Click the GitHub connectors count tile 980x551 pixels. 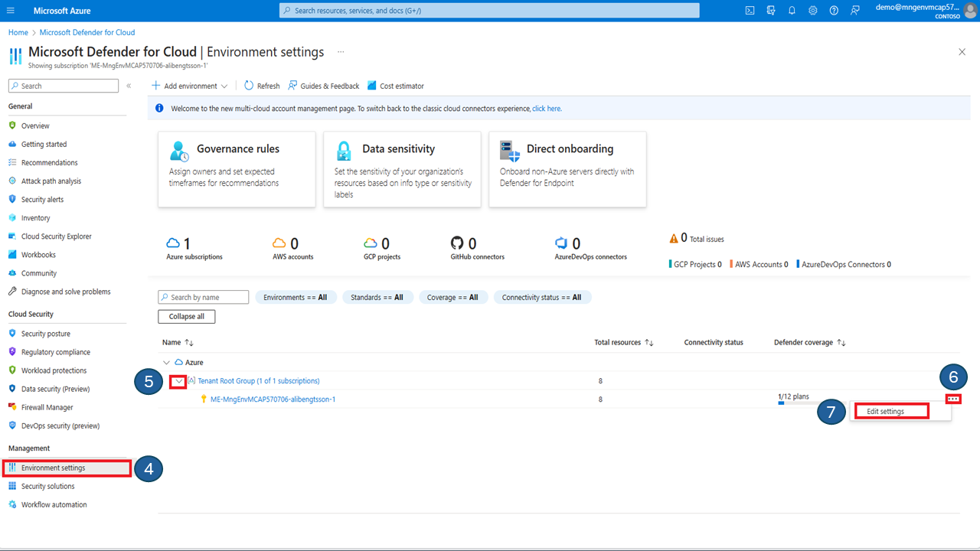pyautogui.click(x=478, y=248)
